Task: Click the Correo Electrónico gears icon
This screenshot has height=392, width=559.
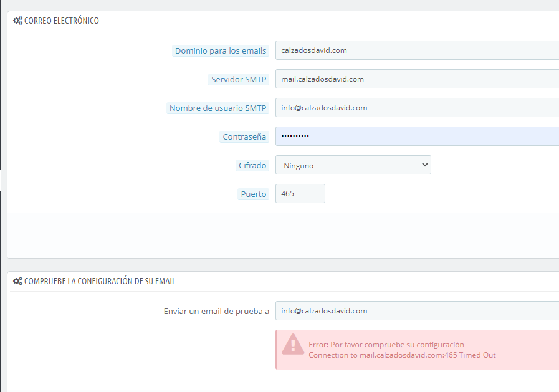Action: [x=17, y=21]
